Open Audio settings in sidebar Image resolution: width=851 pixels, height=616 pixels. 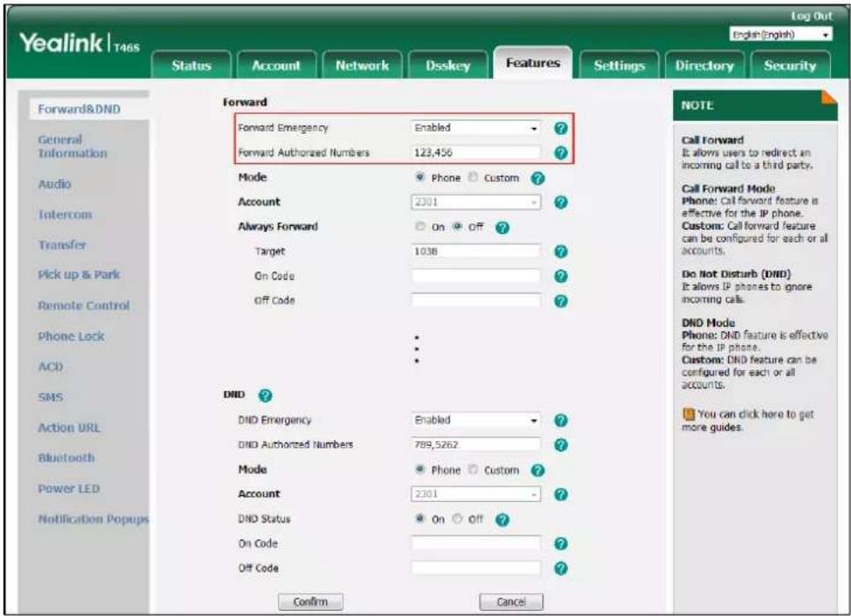[x=54, y=184]
